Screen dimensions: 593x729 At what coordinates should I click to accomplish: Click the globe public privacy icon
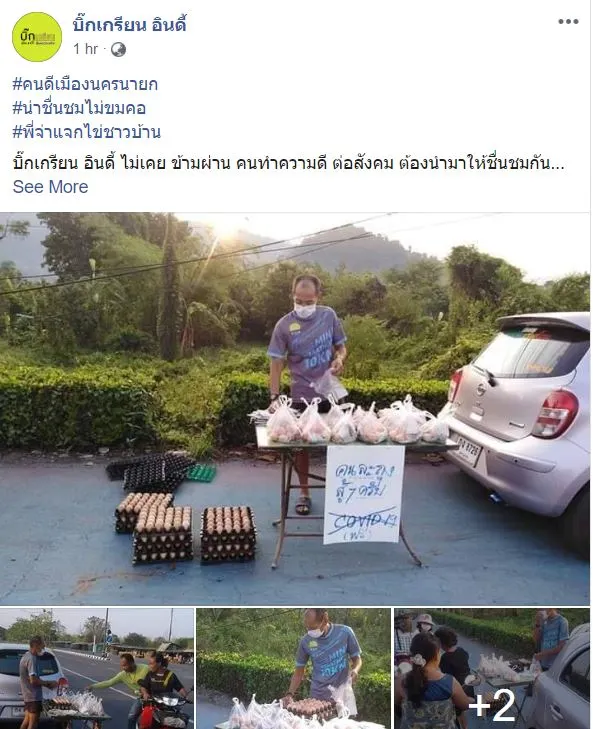118,49
